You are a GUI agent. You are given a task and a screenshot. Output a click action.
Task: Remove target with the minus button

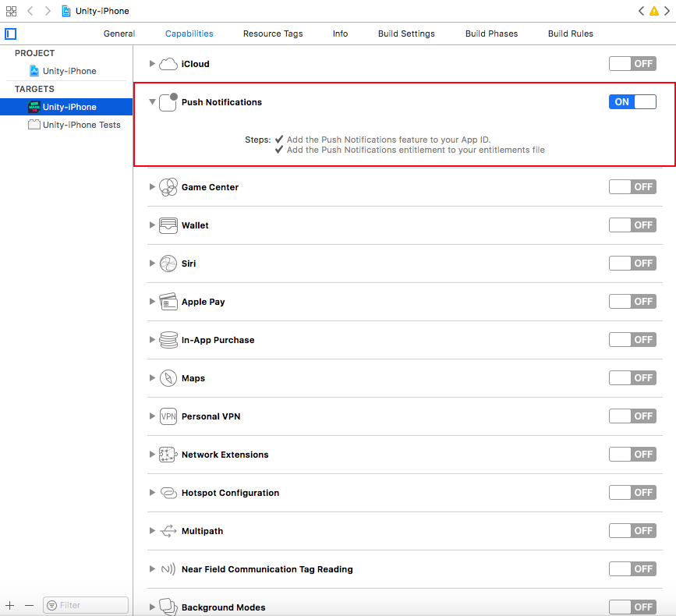pyautogui.click(x=30, y=605)
